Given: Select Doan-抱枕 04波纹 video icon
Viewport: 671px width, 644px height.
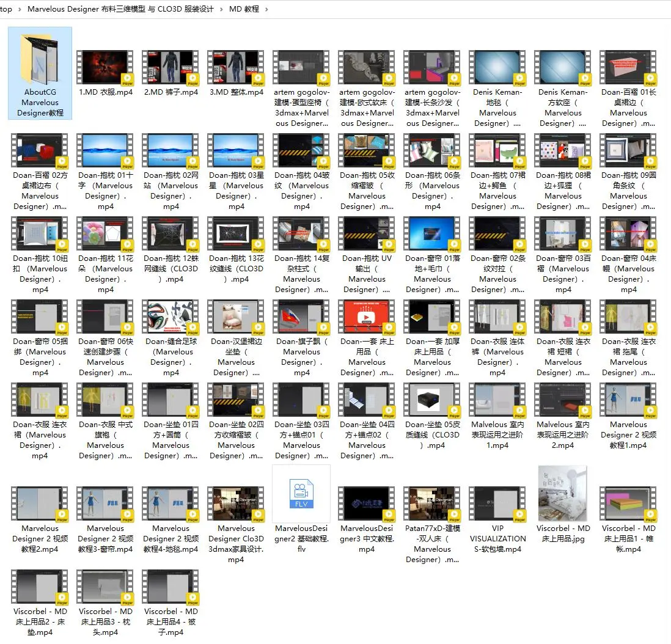Looking at the screenshot, I should click(x=301, y=150).
